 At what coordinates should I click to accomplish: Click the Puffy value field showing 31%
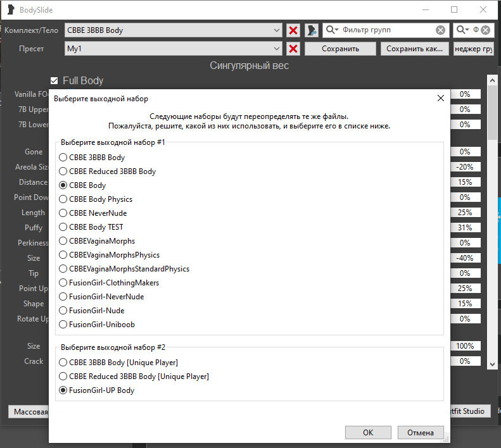(x=465, y=228)
